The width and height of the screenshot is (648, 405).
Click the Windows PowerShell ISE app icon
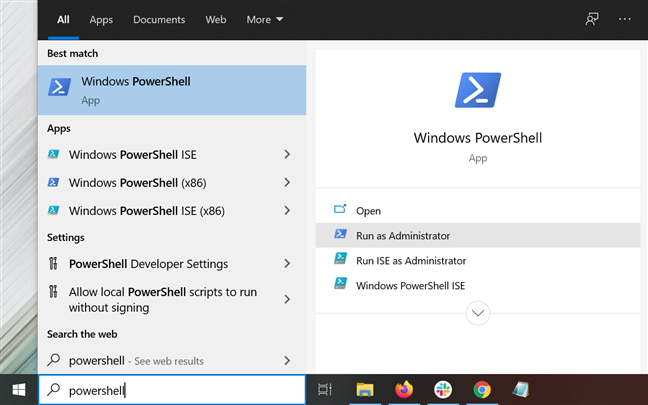53,154
